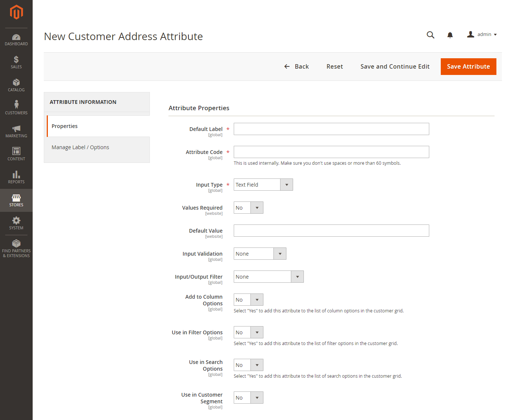Click the column options help text
The width and height of the screenshot is (512, 420).
(319, 311)
